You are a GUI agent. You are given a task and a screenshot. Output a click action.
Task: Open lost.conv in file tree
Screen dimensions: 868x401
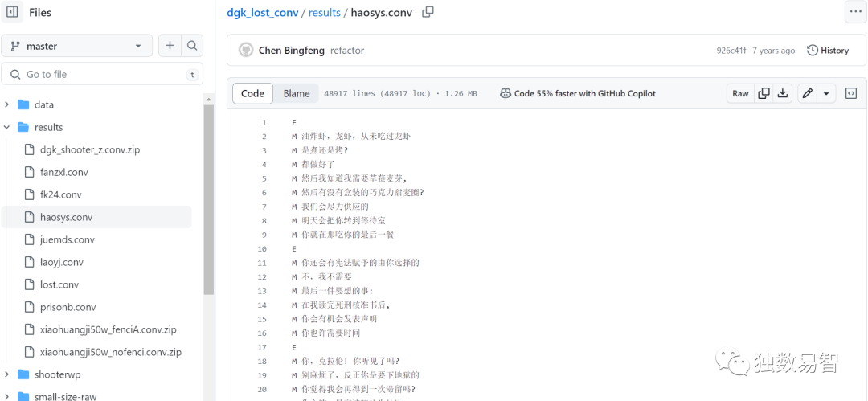59,284
